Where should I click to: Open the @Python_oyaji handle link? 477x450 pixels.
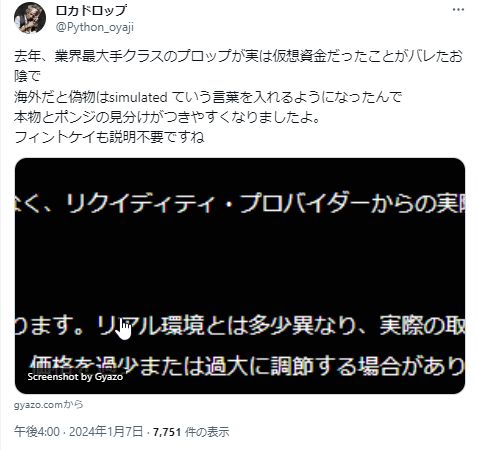tap(95, 27)
